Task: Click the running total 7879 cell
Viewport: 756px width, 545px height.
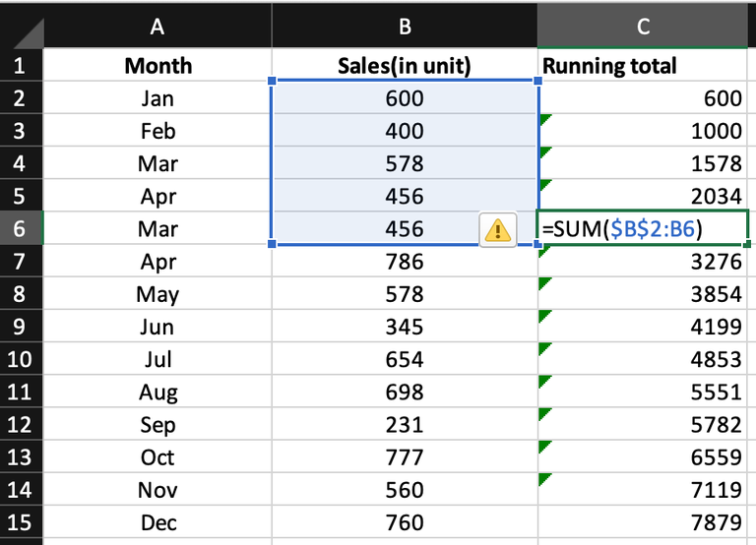Action: [644, 522]
